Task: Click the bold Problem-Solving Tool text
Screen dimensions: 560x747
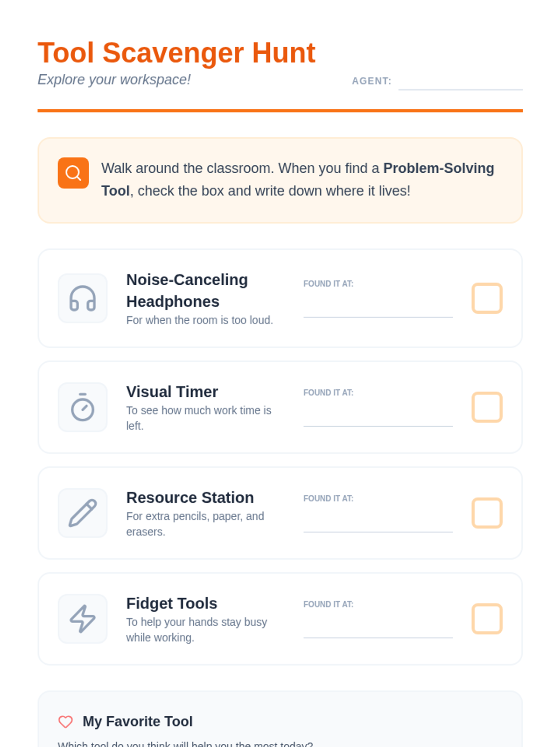Action: (x=438, y=168)
